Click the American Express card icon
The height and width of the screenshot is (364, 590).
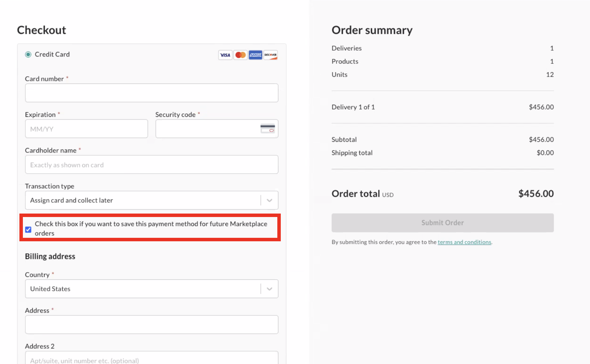255,55
